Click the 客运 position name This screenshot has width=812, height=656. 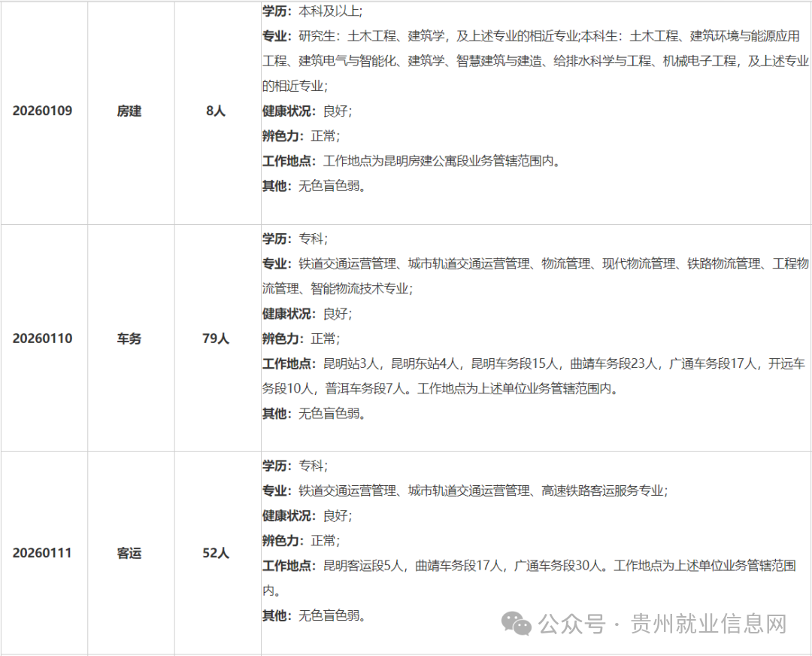coord(129,553)
